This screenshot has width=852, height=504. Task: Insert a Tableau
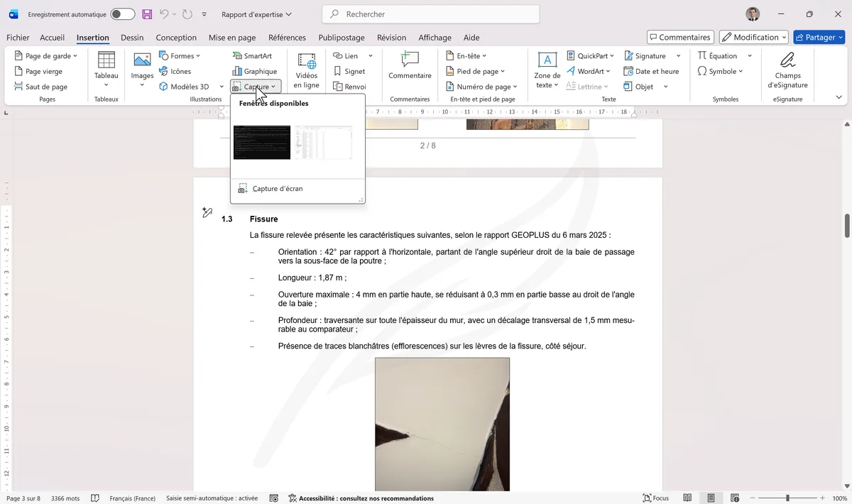click(106, 67)
